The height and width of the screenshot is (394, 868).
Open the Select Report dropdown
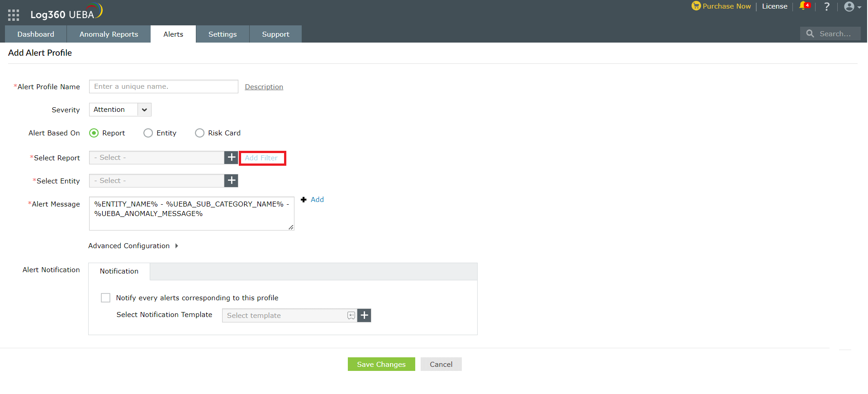point(157,158)
